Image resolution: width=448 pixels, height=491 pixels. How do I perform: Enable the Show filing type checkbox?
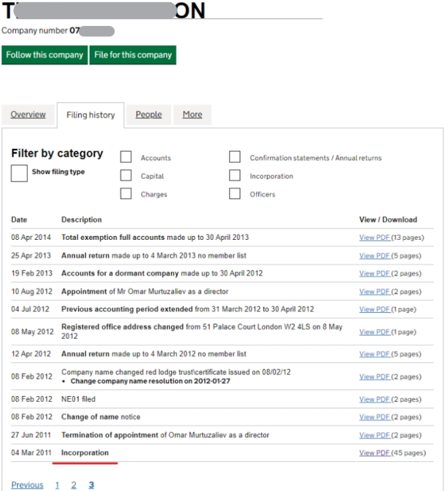(19, 173)
